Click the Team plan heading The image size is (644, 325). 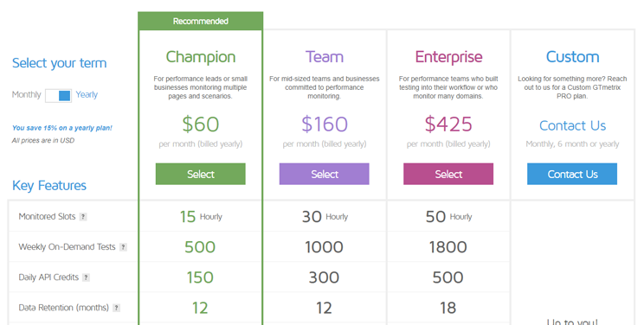(x=325, y=57)
